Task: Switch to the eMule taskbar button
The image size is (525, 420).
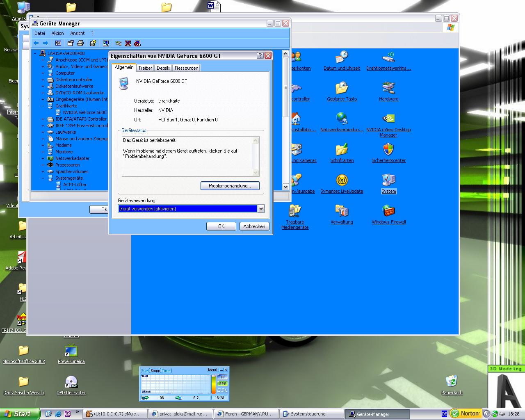Action: 114,414
